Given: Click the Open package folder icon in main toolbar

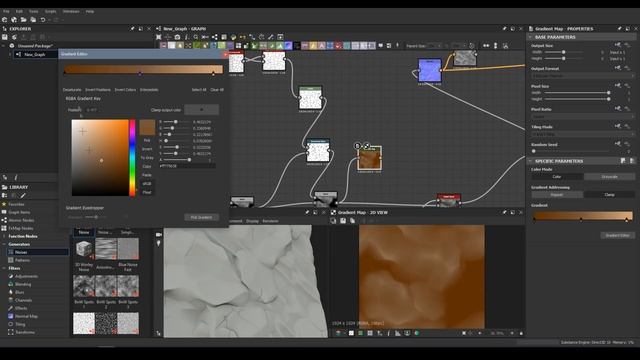Looking at the screenshot, I should [x=24, y=20].
